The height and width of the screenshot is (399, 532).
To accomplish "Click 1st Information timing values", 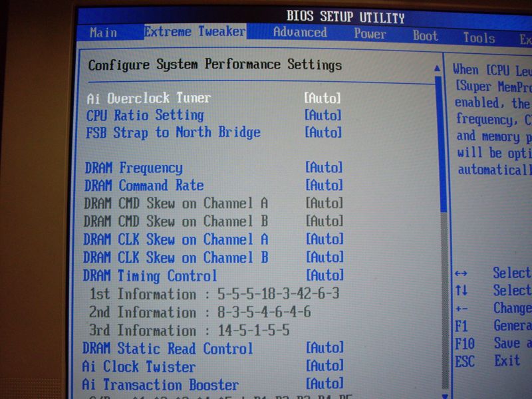I will click(278, 293).
